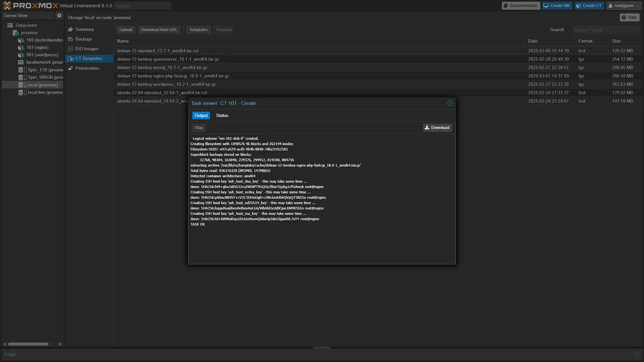Viewport: 644px width, 362px height.
Task: Click the Proxmox logo in header
Action: tap(30, 6)
